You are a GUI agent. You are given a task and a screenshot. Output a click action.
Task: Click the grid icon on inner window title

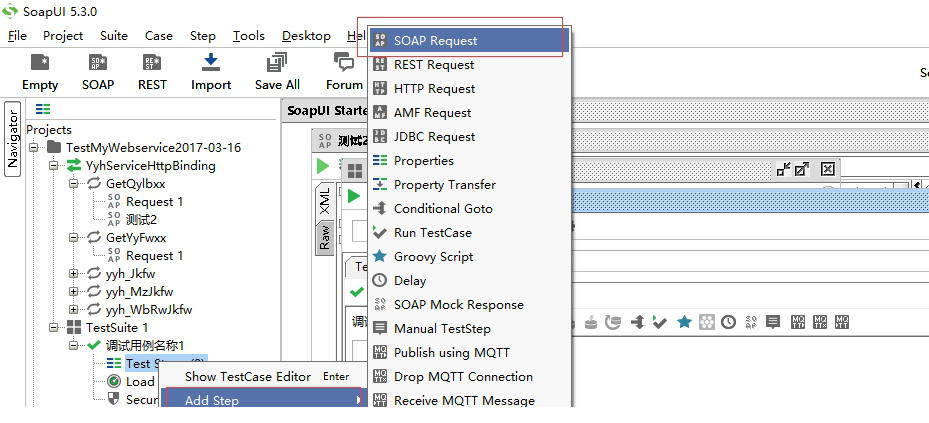click(355, 171)
